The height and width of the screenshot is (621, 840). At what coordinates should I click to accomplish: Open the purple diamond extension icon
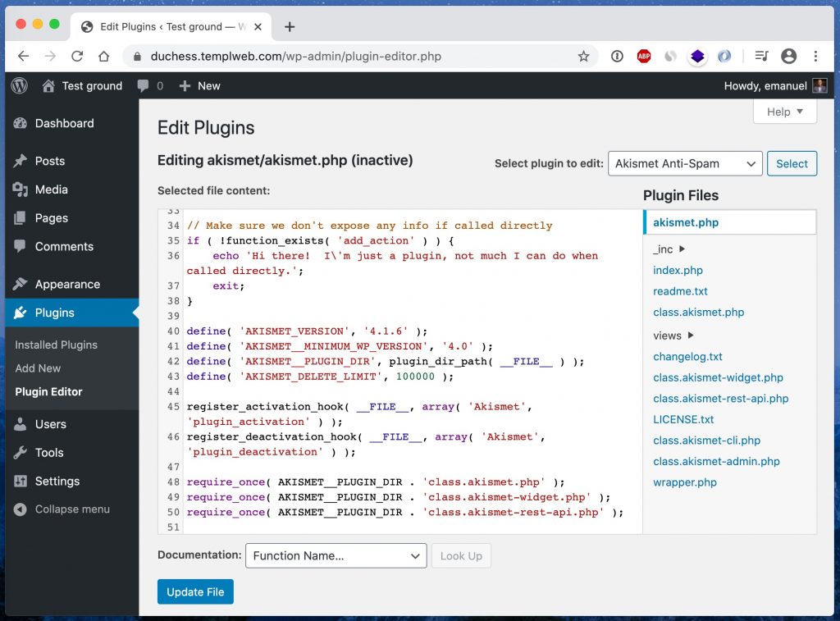[697, 57]
